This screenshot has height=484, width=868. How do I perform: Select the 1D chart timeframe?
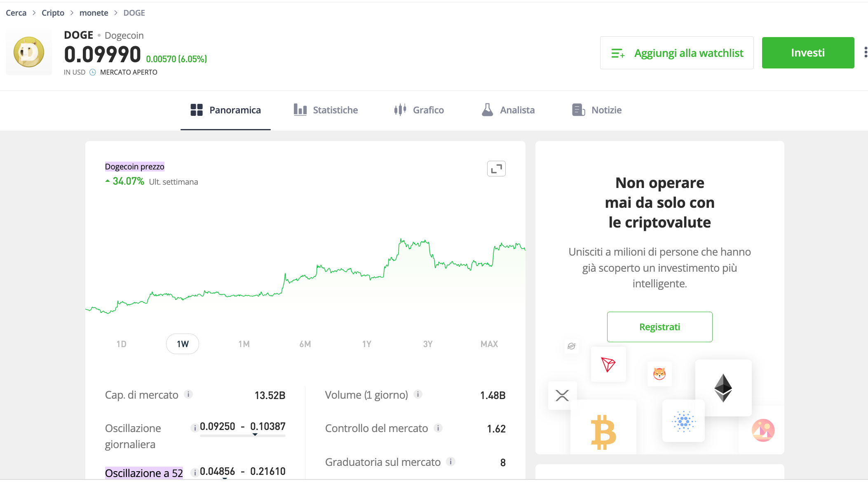[121, 344]
